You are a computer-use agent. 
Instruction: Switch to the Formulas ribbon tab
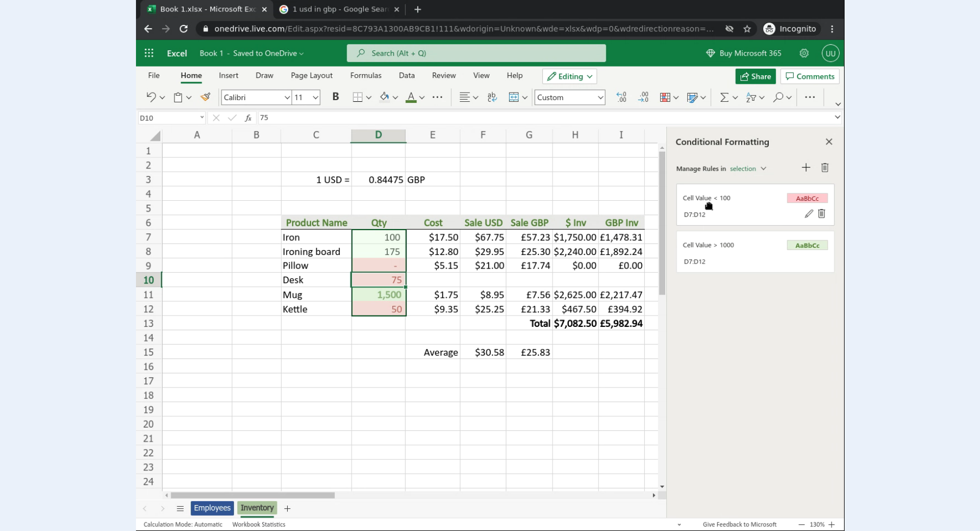tap(366, 75)
